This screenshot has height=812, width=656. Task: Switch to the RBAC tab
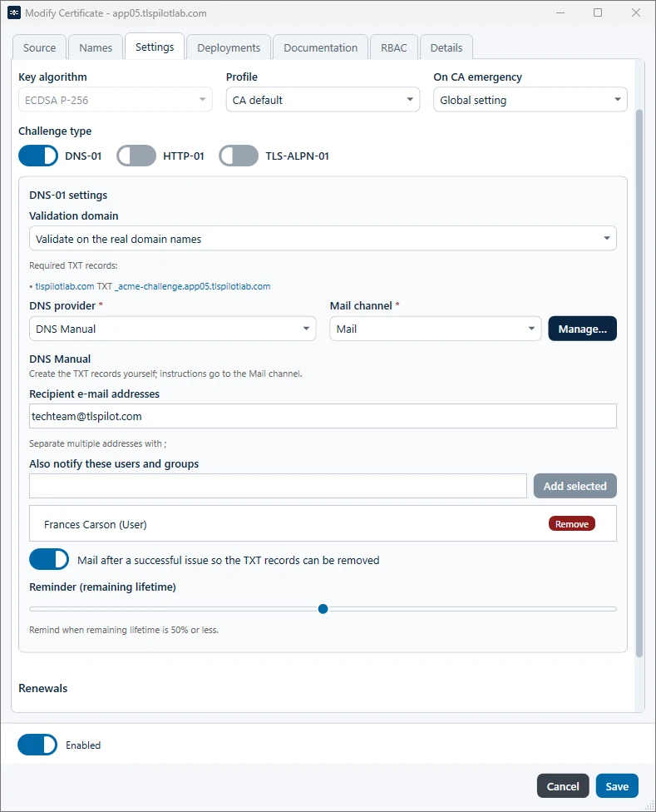coord(394,47)
